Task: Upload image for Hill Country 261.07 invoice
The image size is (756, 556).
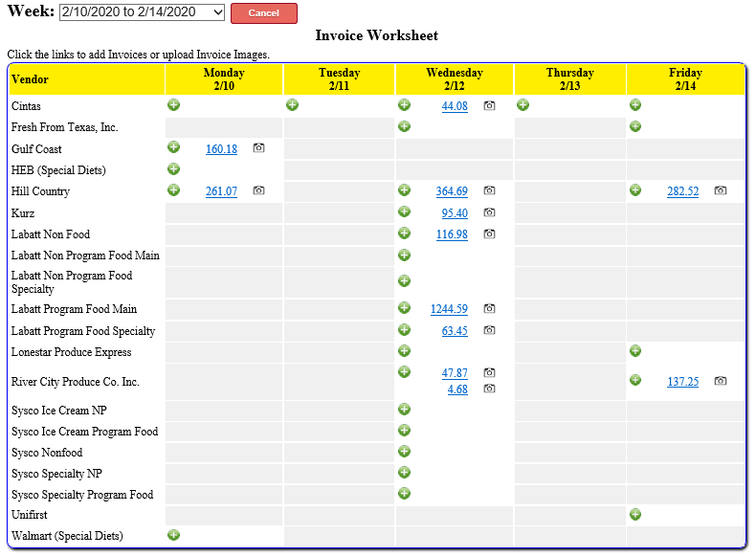Action: click(259, 190)
